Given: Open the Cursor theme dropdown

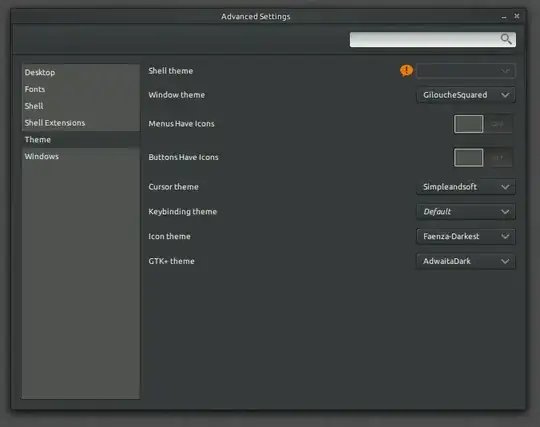Looking at the screenshot, I should (x=466, y=187).
